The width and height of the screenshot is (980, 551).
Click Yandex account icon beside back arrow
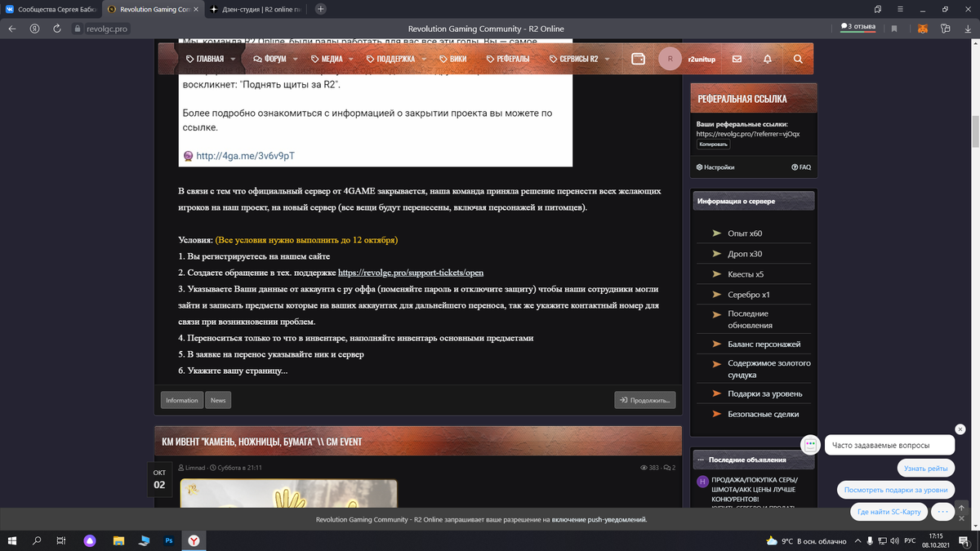[x=34, y=28]
